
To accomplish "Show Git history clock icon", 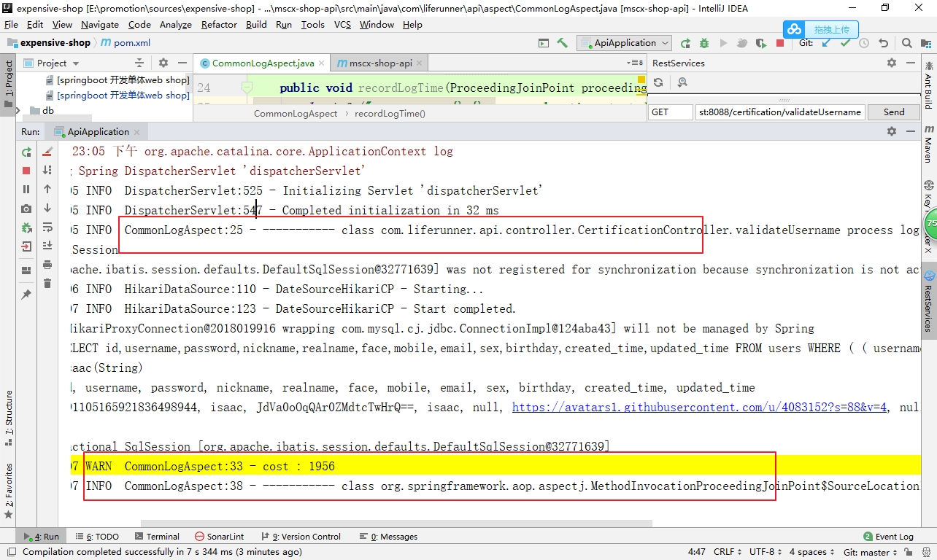I will pyautogui.click(x=864, y=43).
